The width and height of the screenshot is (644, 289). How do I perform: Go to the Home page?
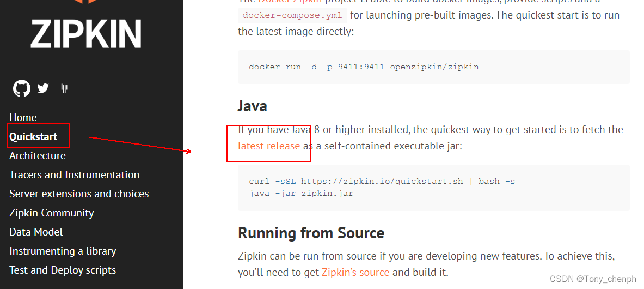(x=23, y=117)
